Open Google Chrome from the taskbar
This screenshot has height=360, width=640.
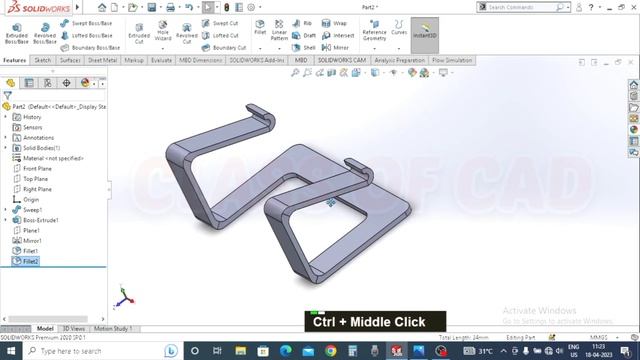(x=331, y=351)
